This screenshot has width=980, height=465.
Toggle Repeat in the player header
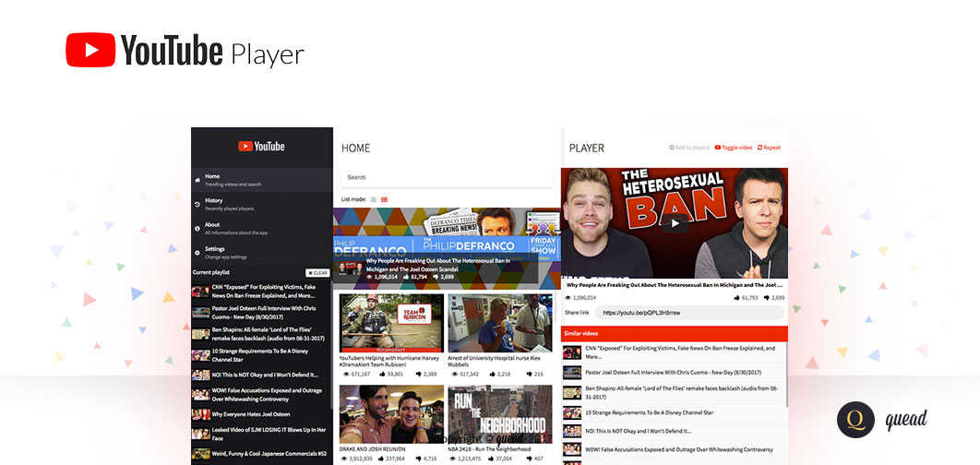[769, 148]
